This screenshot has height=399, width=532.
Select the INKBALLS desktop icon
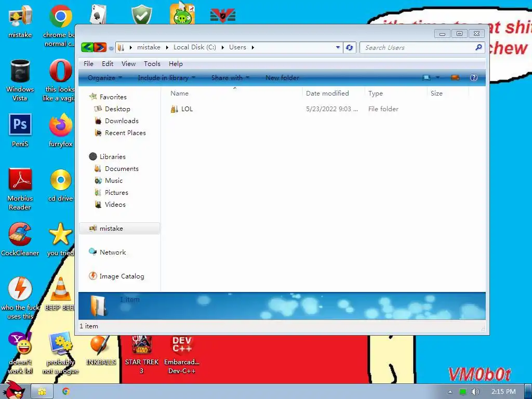pos(101,350)
